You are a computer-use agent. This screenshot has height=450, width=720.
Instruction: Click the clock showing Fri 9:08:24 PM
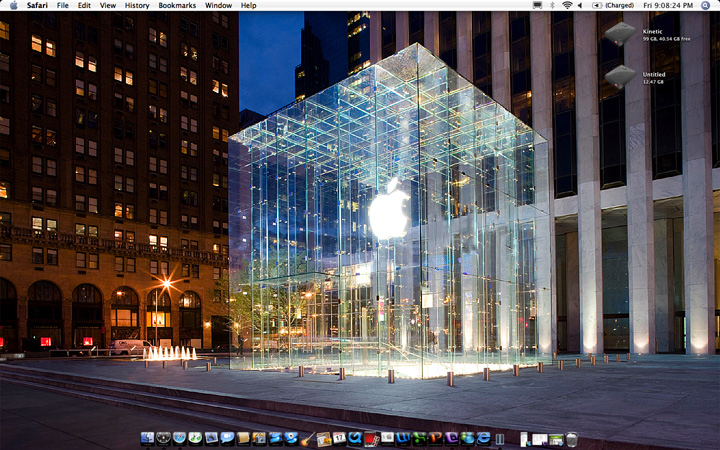668,5
